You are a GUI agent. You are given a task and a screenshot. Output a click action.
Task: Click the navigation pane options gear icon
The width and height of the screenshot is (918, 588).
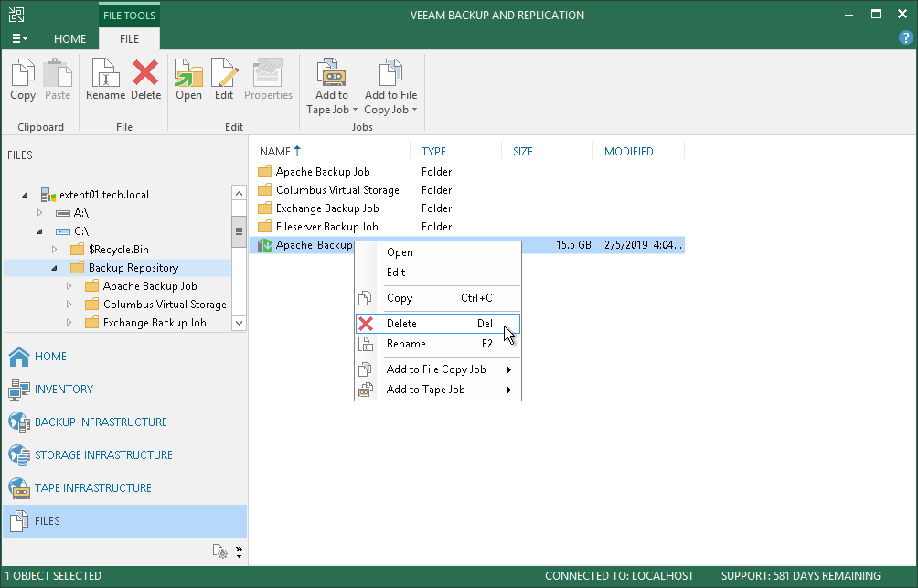coord(220,551)
